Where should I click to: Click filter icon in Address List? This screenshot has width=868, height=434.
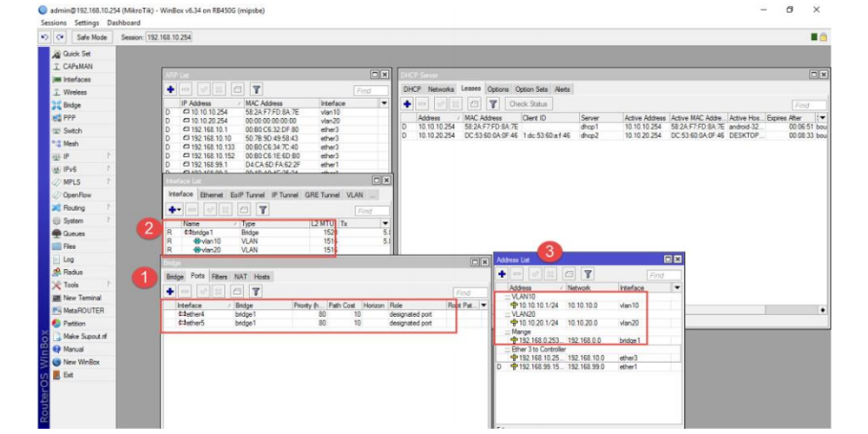588,273
